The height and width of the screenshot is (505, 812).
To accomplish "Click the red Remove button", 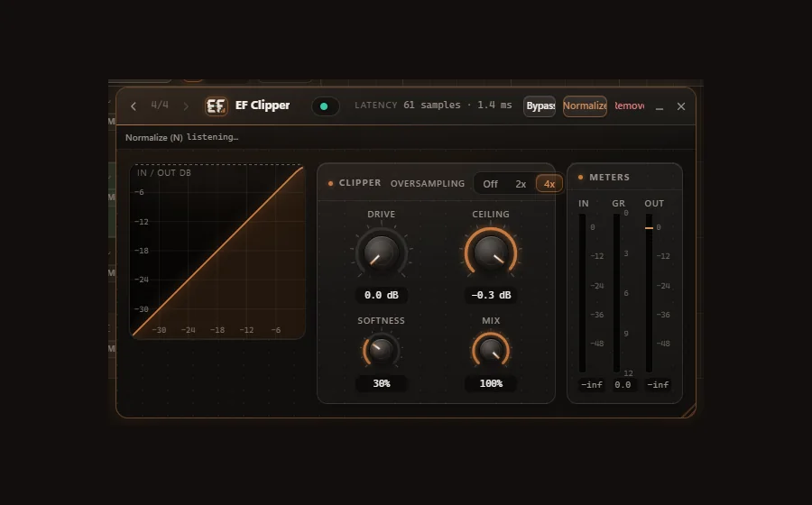I will tap(629, 106).
